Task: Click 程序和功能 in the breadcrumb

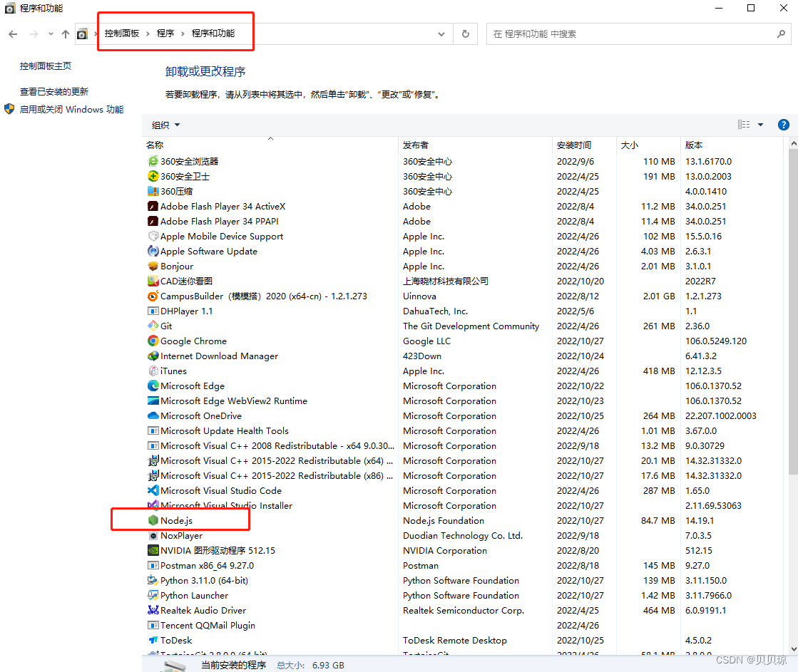Action: [213, 33]
